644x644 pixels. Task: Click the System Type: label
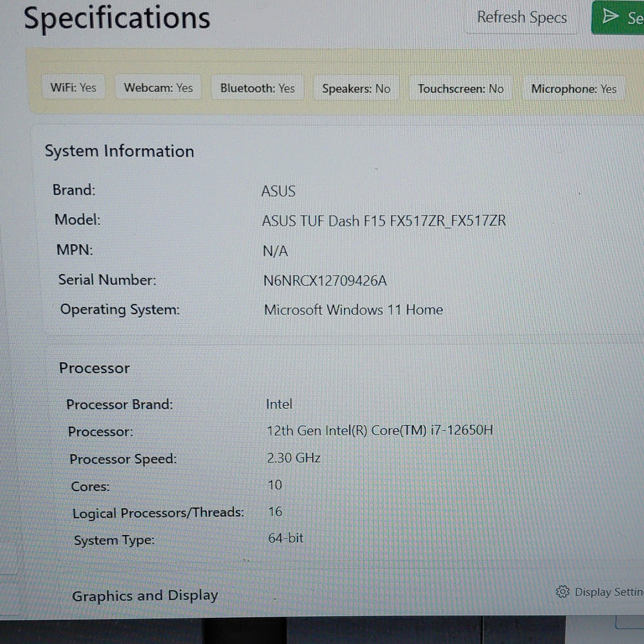(114, 540)
